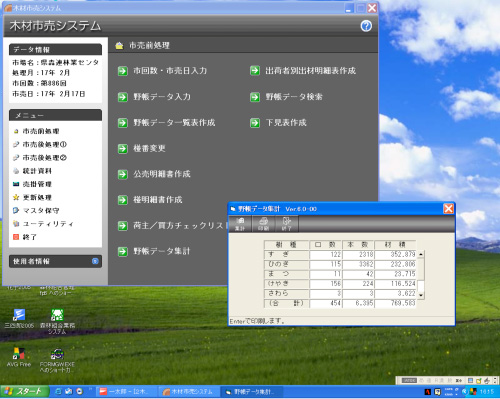Click the 印刷 printer icon in 野帳データ集計 window
The height and width of the screenshot is (399, 500).
[263, 223]
